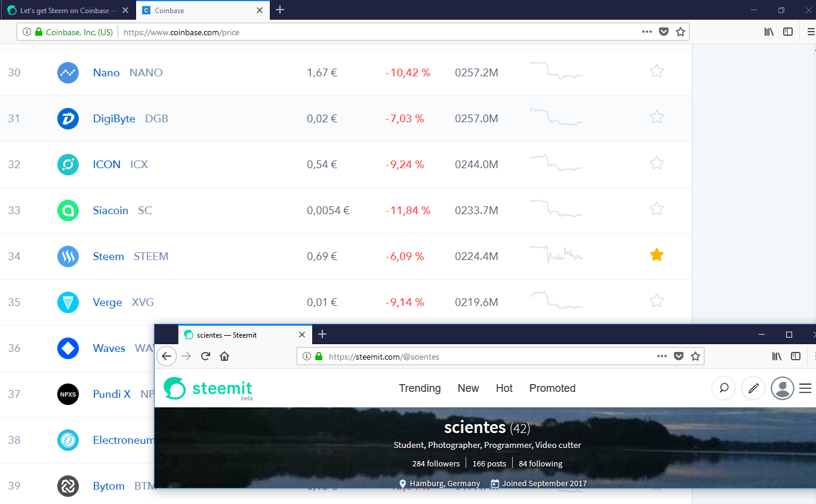Viewport: 816px width, 504px height.
Task: Click the Nano coin logo icon
Action: pos(68,73)
